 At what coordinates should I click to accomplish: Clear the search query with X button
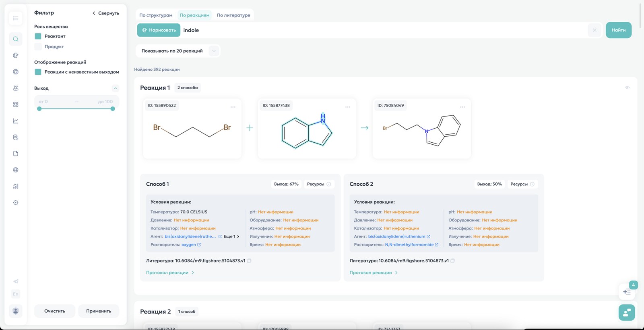pyautogui.click(x=594, y=30)
